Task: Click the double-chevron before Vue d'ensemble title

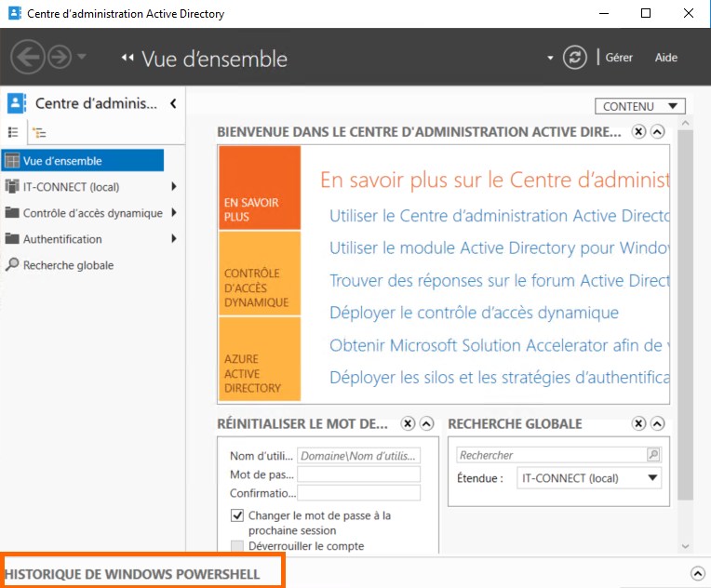Action: click(x=127, y=58)
